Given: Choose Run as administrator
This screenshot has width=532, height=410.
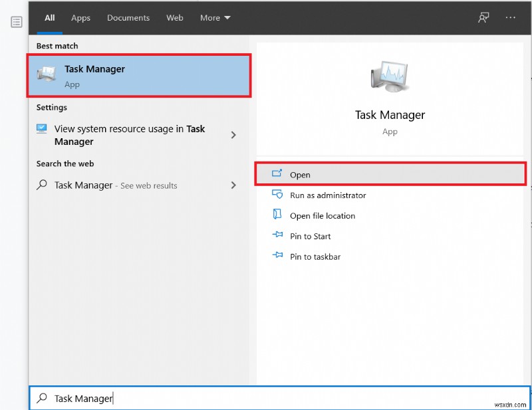Looking at the screenshot, I should click(x=328, y=195).
